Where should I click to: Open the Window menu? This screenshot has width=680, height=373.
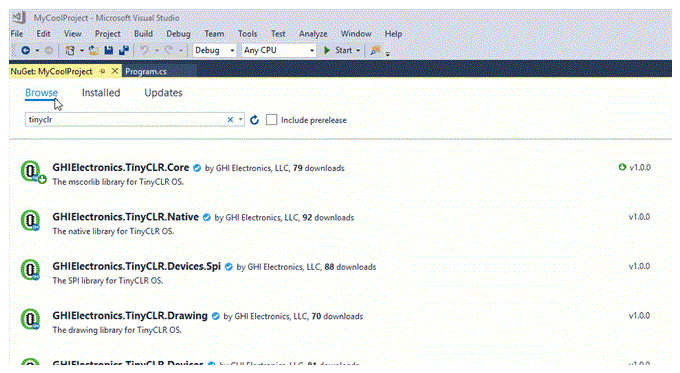coord(356,34)
